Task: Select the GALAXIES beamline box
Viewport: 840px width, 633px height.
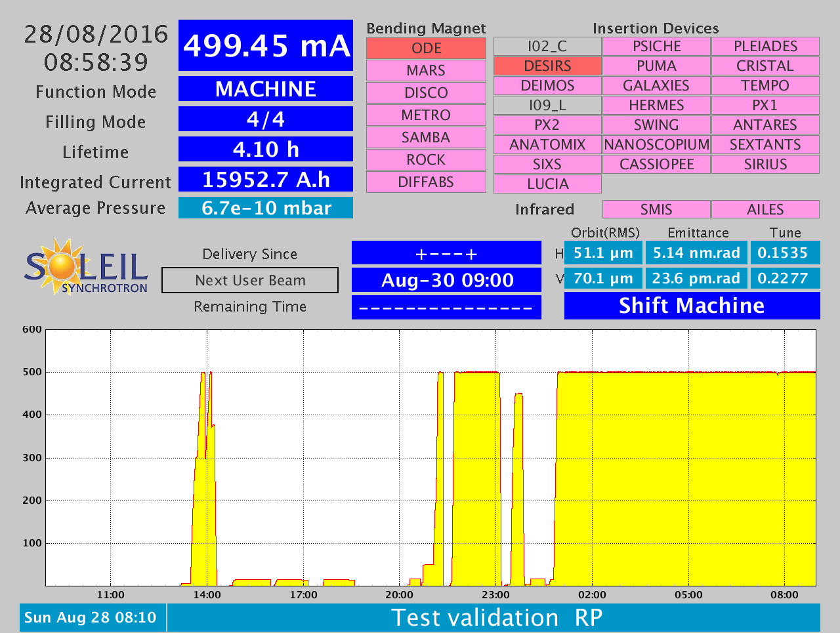Action: tap(656, 86)
